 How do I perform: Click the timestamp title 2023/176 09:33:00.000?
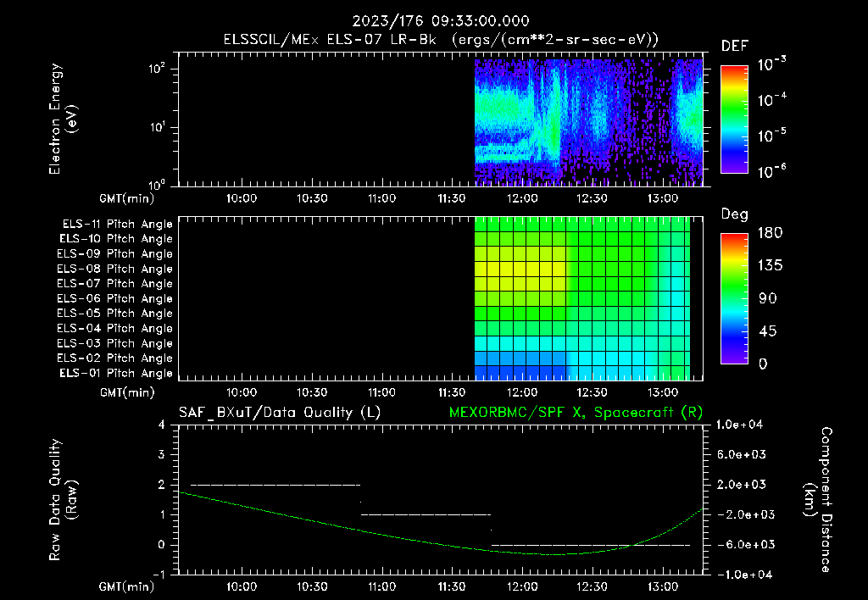coord(441,21)
